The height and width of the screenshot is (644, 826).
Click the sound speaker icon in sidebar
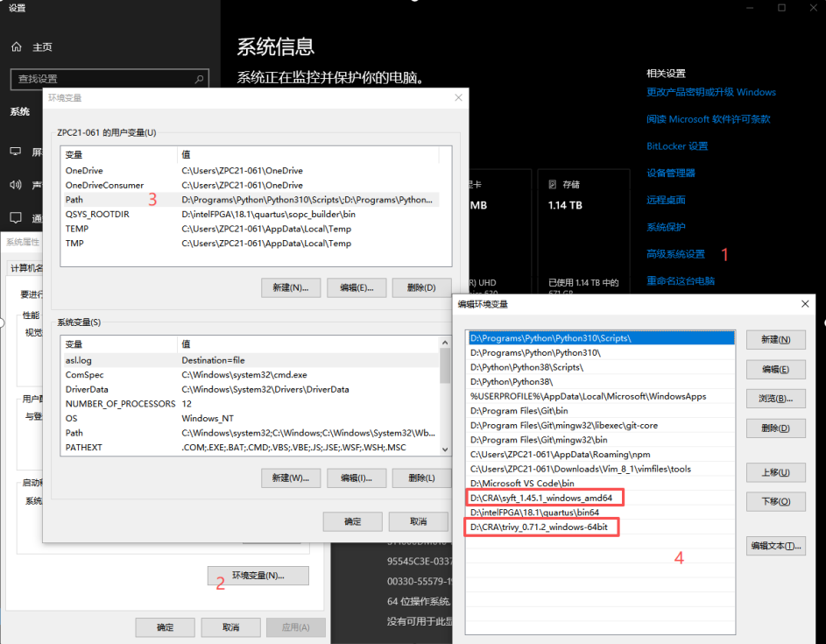pyautogui.click(x=16, y=185)
